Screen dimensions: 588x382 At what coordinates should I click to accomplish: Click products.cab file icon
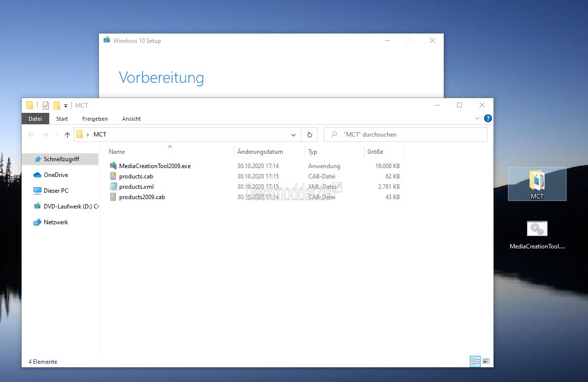[x=113, y=176]
